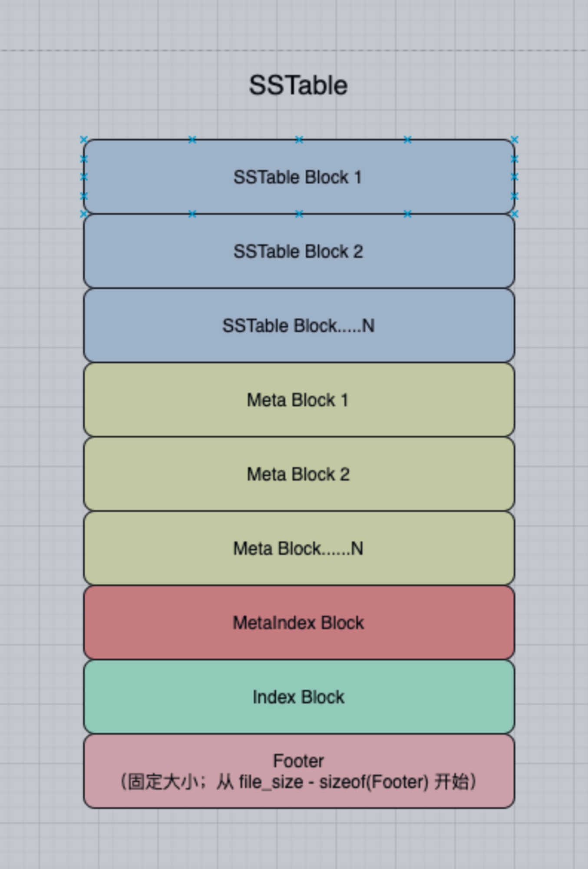Click left-middle connection point of SSTable Block 1

(x=84, y=177)
